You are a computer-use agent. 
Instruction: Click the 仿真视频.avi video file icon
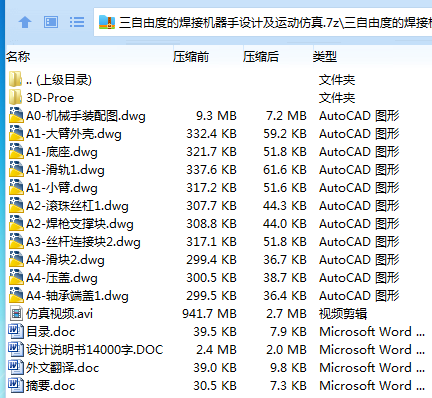tap(16, 313)
